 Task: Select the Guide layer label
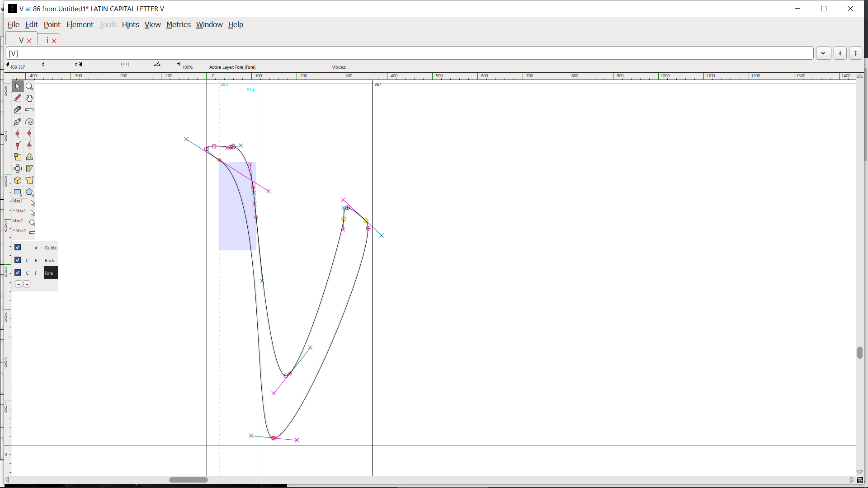click(x=51, y=248)
